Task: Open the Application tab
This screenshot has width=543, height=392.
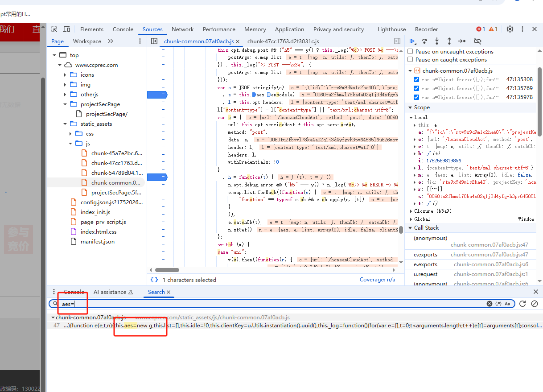Action: 289,29
